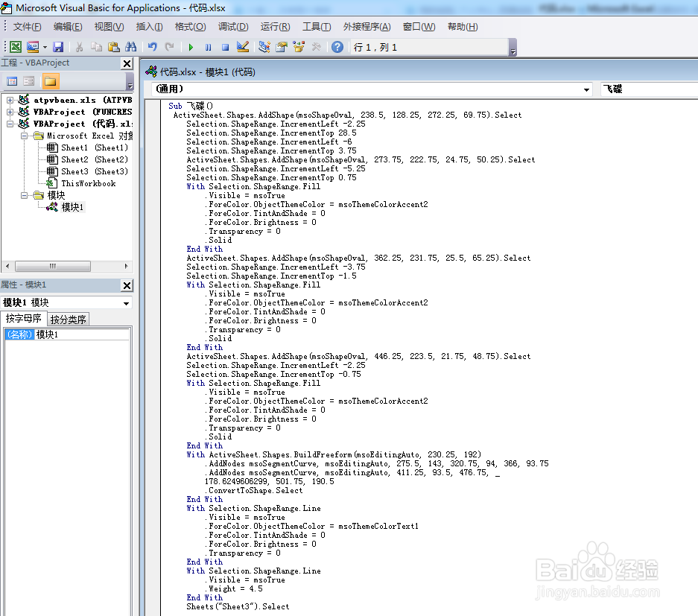Collapse the 模块 folder node
The image size is (698, 616).
coord(24,195)
